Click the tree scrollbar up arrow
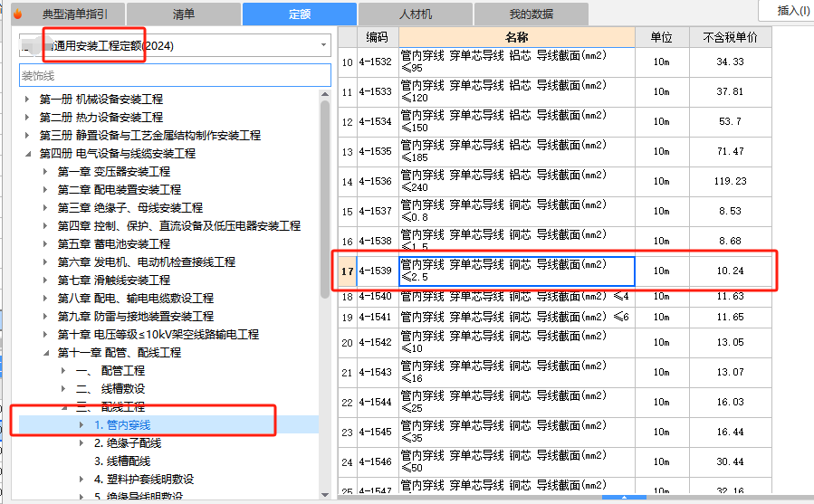Screen dimensions: 814x504 pyautogui.click(x=325, y=94)
